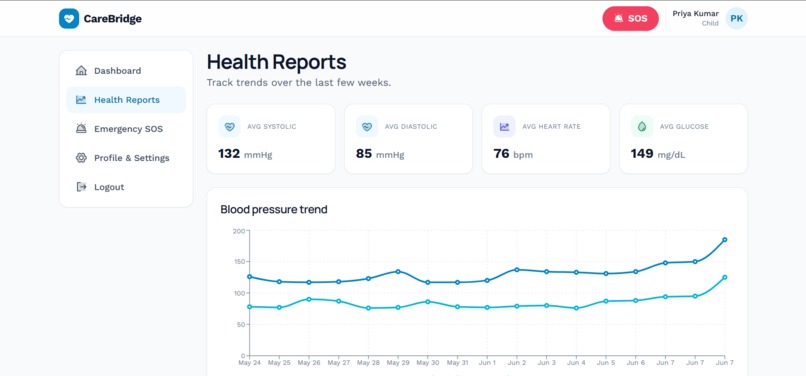Click the 200 y-axis label
806x376 pixels.
click(239, 231)
